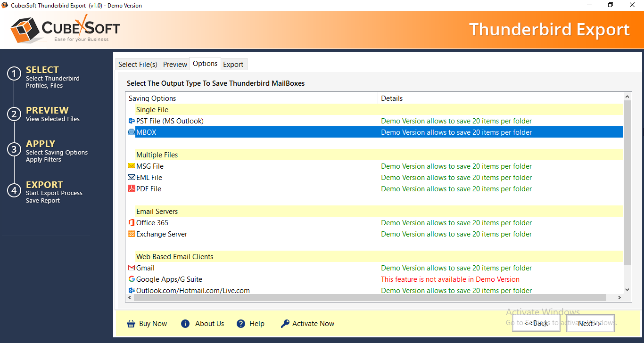Viewport: 644px width, 343px height.
Task: Restore down the application window
Action: tap(611, 5)
